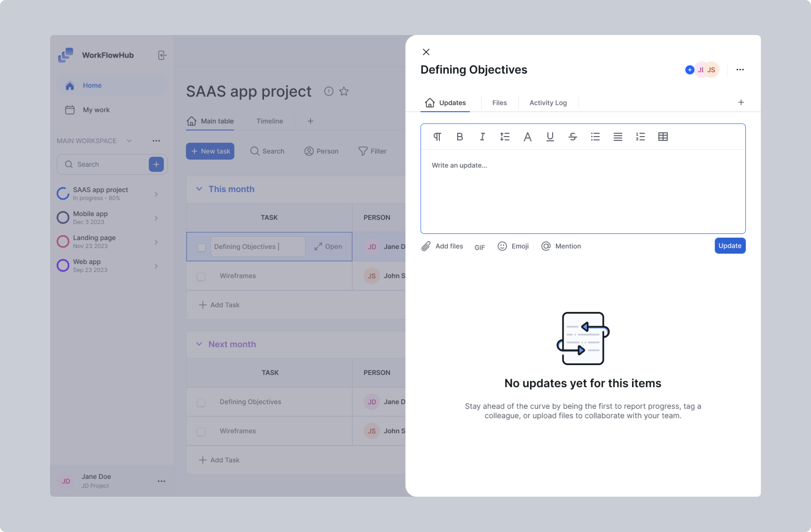Click the Update button

pyautogui.click(x=730, y=246)
